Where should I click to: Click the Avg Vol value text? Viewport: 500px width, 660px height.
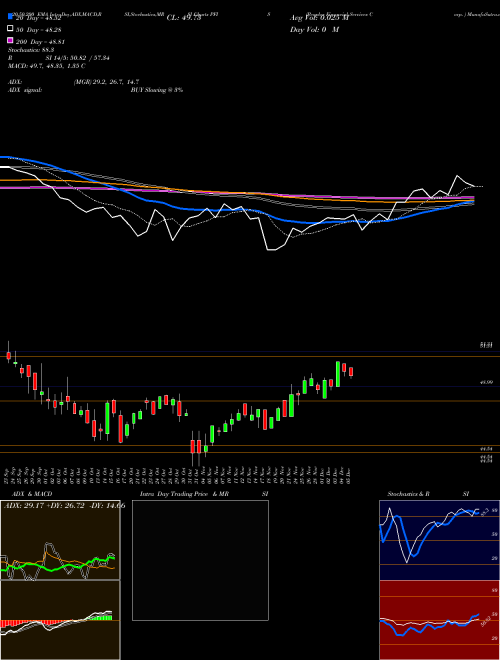pyautogui.click(x=319, y=18)
